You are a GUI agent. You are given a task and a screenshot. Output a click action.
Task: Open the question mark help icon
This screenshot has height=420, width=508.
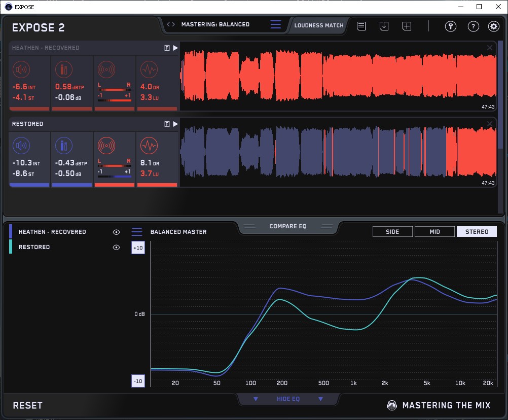tap(474, 26)
